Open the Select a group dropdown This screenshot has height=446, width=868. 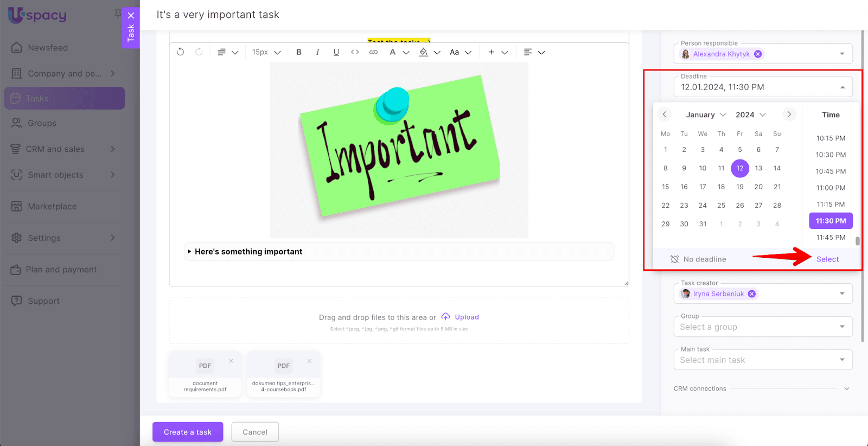[x=763, y=327]
